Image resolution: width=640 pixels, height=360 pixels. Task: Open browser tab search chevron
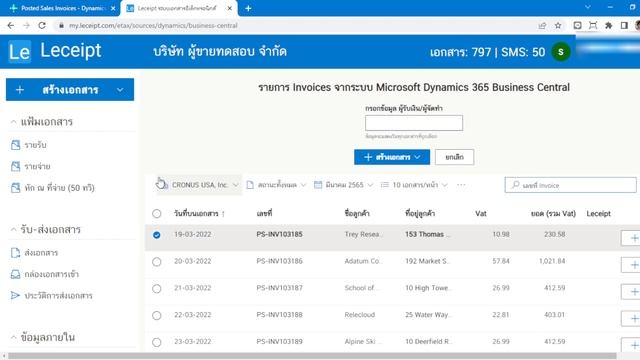point(588,7)
